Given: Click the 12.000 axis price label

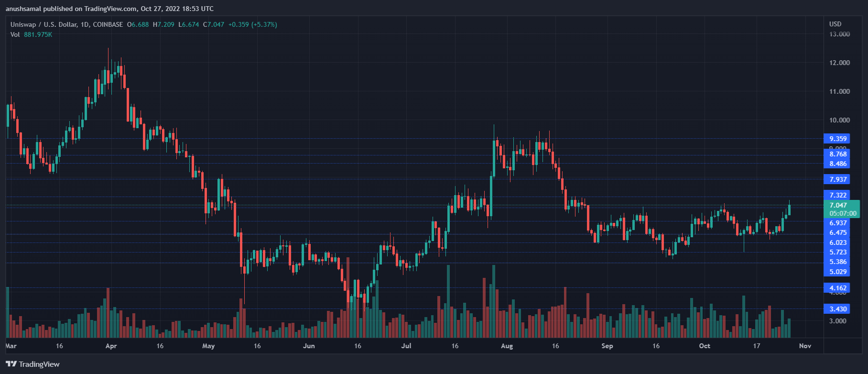Looking at the screenshot, I should pyautogui.click(x=839, y=63).
